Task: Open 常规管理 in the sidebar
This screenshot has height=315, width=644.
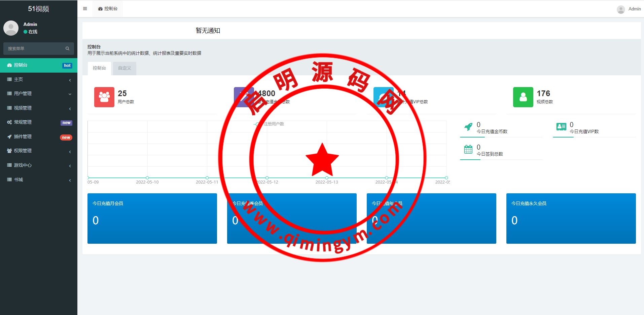Action: 39,122
